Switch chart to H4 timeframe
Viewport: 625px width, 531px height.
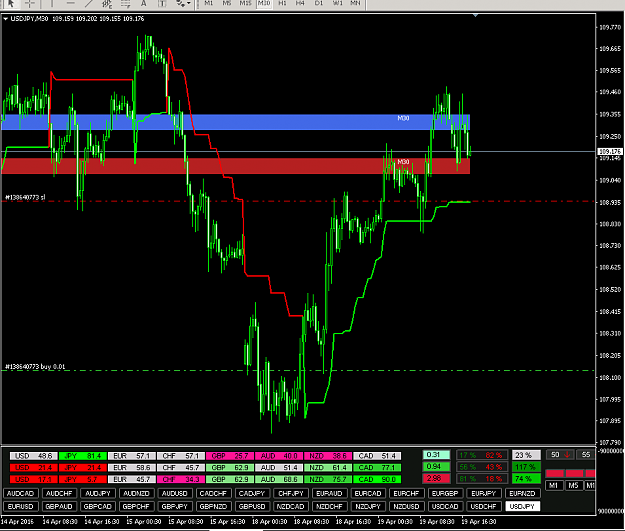click(300, 3)
